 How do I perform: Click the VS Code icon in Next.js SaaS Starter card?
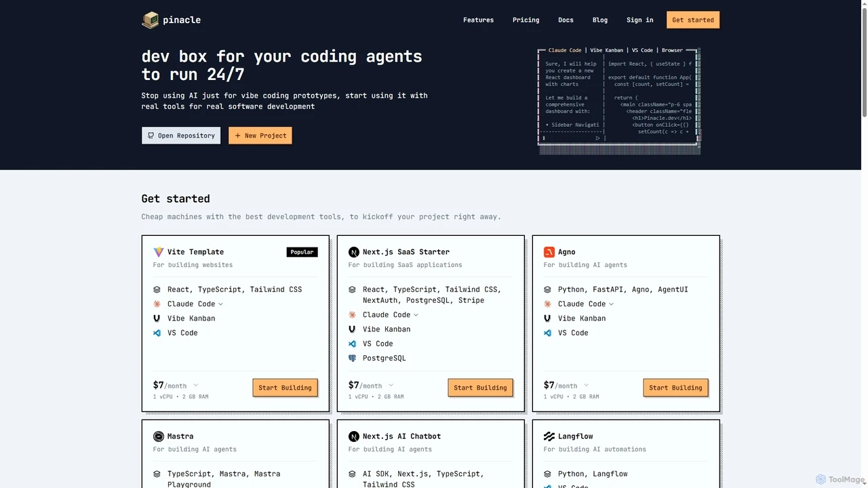(x=352, y=344)
